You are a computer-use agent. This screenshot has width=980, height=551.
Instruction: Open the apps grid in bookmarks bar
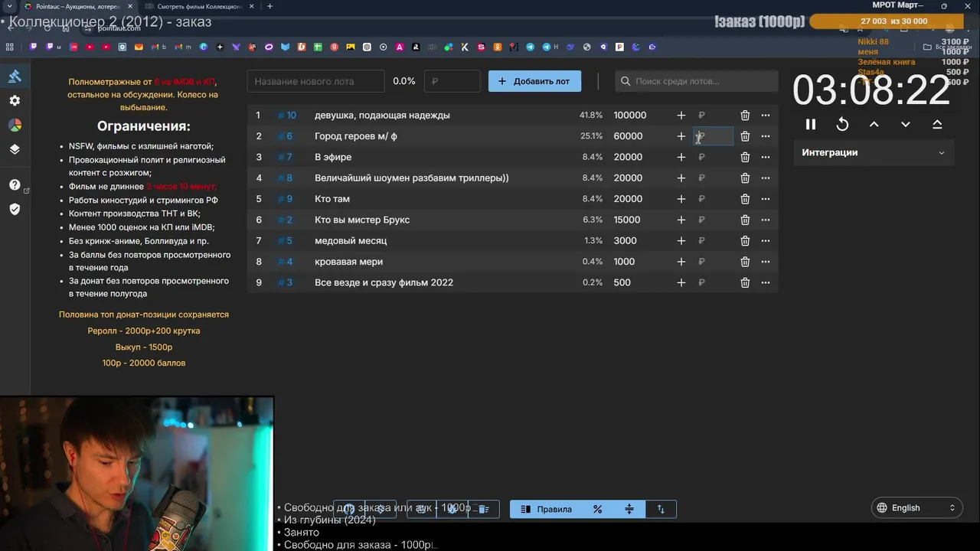coord(10,47)
